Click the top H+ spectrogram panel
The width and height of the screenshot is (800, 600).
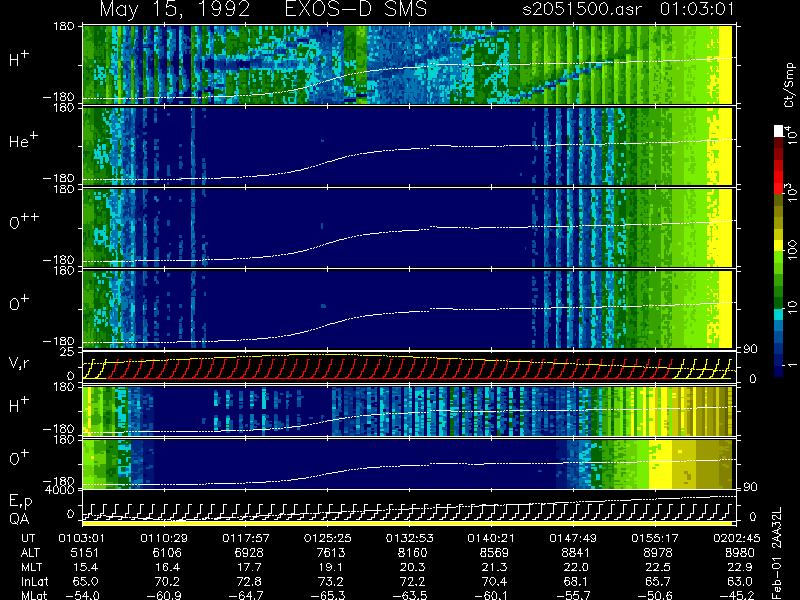(x=407, y=65)
